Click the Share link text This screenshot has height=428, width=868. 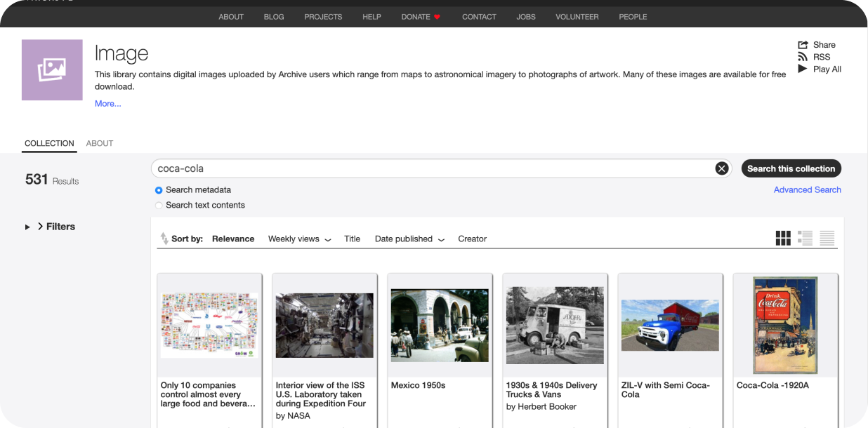tap(824, 45)
